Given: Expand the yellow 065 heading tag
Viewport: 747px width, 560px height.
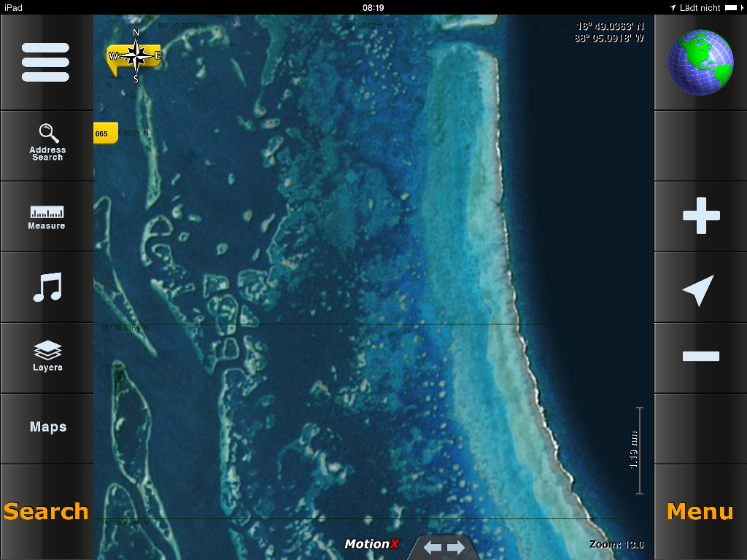Looking at the screenshot, I should pyautogui.click(x=104, y=133).
